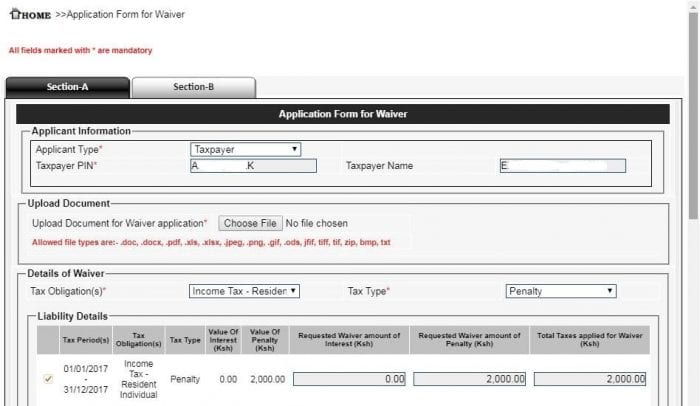Click Total Taxes applied for Waiver field
The height and width of the screenshot is (406, 700).
coord(589,379)
